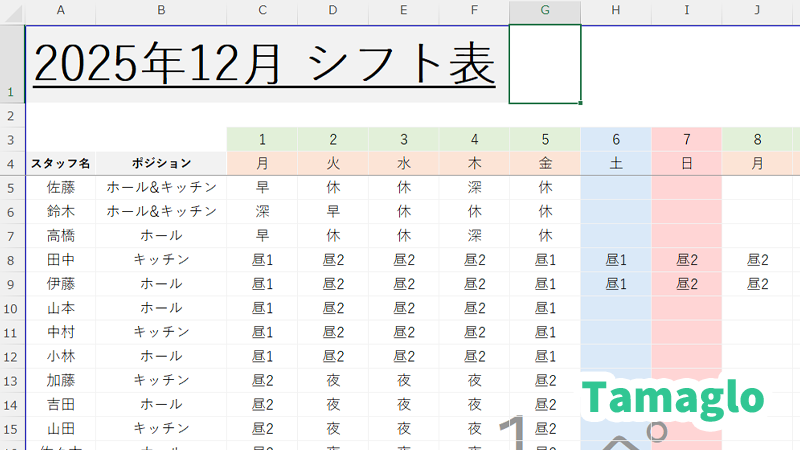
Task: Click the red 日 weekday cell
Action: coord(687,163)
